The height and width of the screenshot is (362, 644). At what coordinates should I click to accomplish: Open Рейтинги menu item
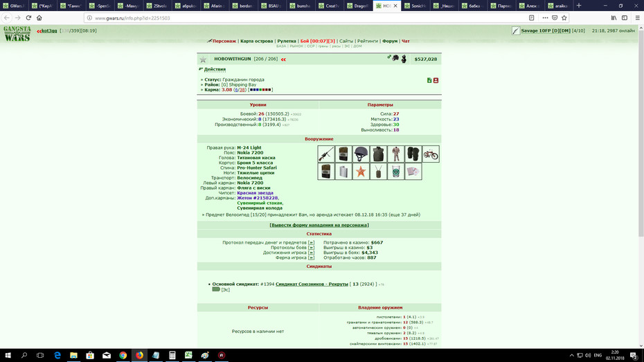pos(368,41)
